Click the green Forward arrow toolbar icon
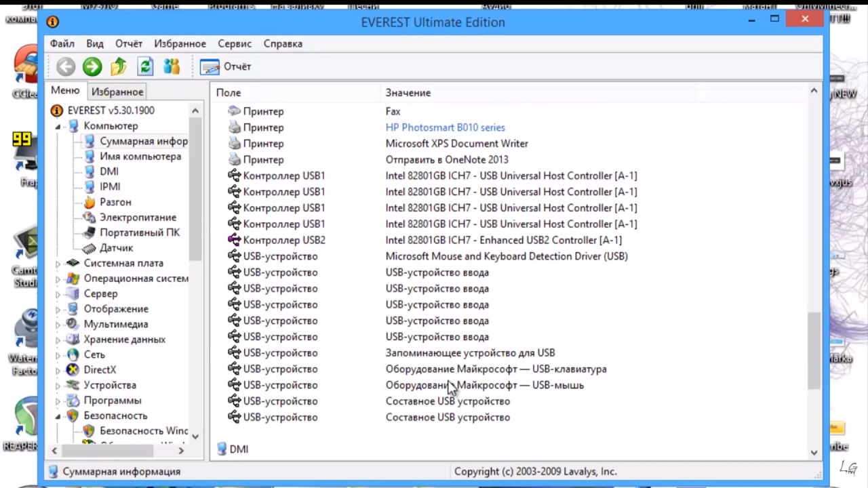The height and width of the screenshot is (488, 868). point(92,66)
